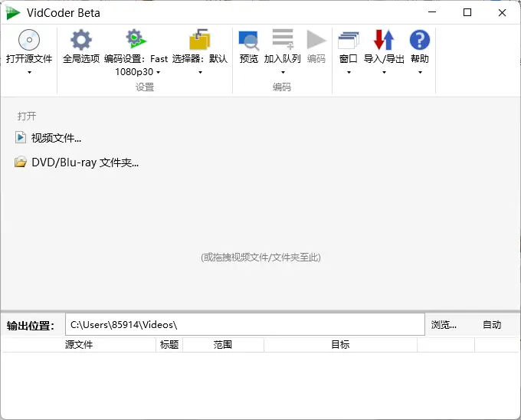This screenshot has width=521, height=420.
Task: Click the disc icon for 打开源文件
Action: [29, 40]
